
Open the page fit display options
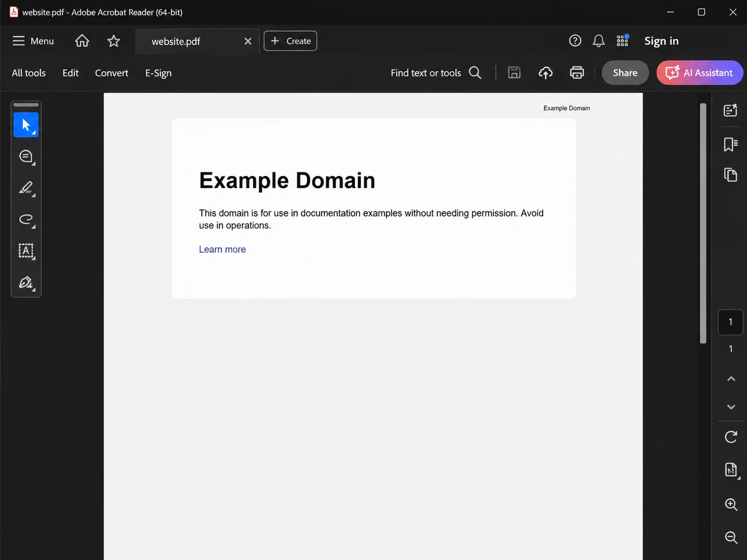click(x=731, y=469)
